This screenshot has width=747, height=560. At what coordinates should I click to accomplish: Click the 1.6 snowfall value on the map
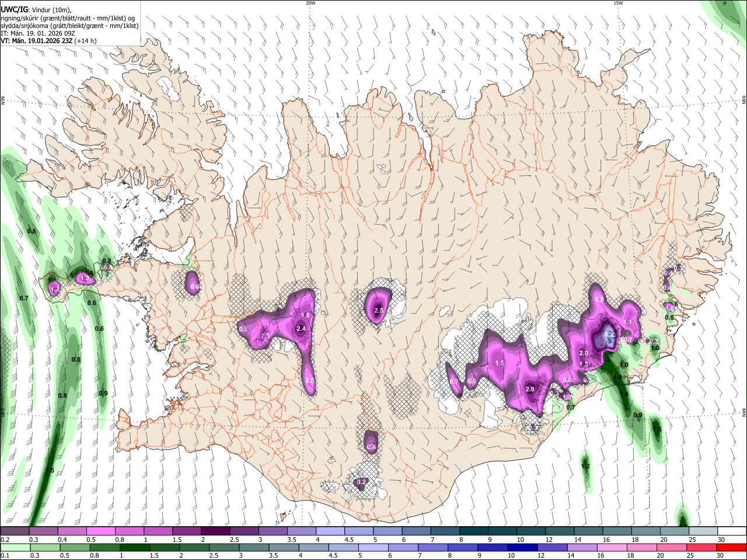(x=305, y=315)
